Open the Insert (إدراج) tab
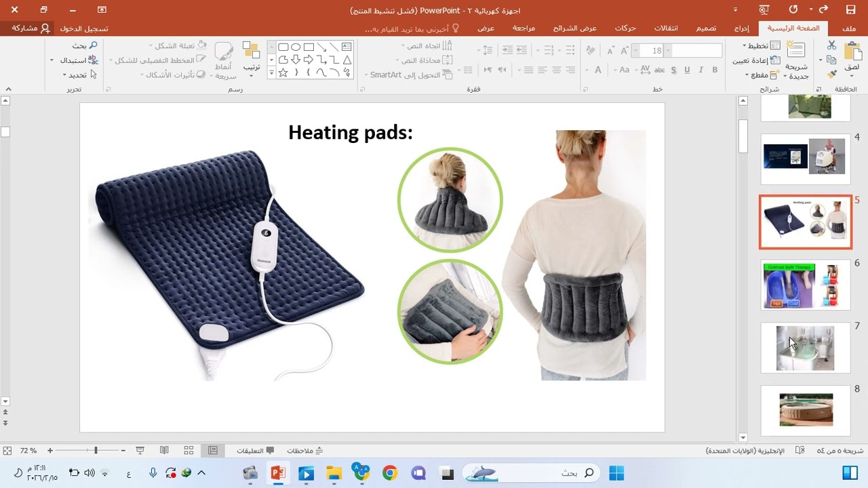Image resolution: width=868 pixels, height=488 pixels. 742,28
